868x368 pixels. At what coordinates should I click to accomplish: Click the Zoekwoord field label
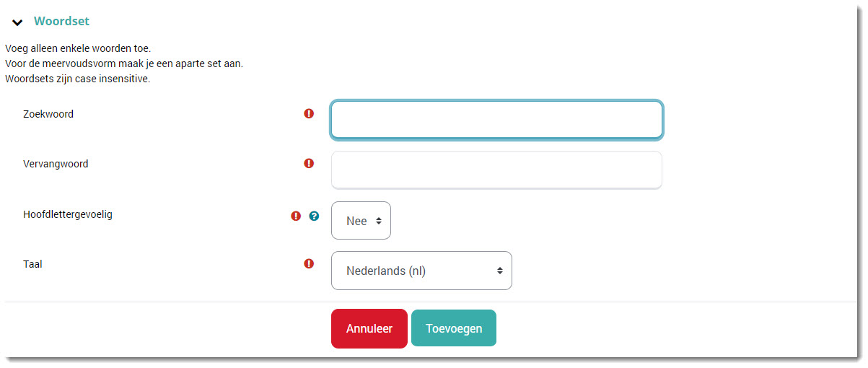tap(48, 114)
